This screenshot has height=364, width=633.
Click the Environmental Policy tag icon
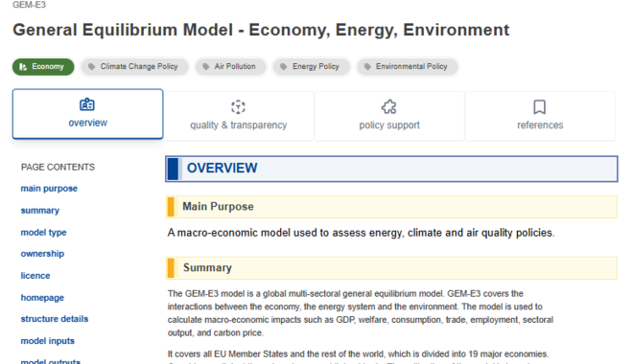(x=367, y=66)
